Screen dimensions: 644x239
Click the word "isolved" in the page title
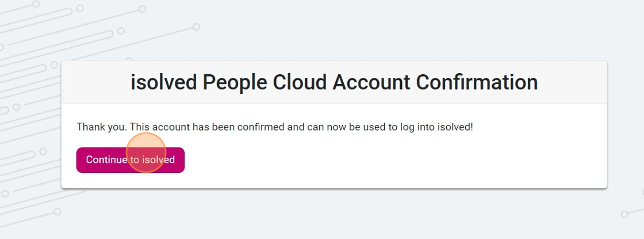pos(164,82)
